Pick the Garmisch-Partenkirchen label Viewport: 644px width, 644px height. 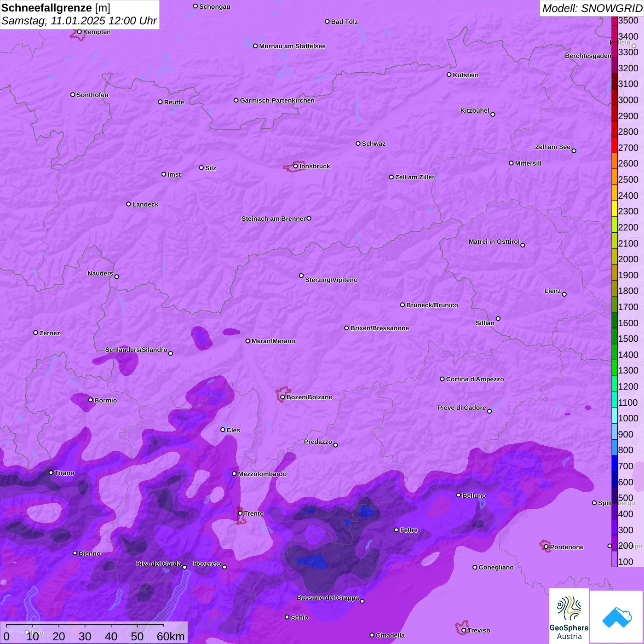277,100
